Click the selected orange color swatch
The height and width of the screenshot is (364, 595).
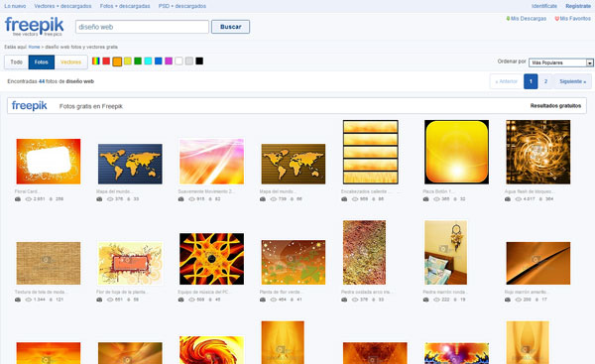coord(117,61)
